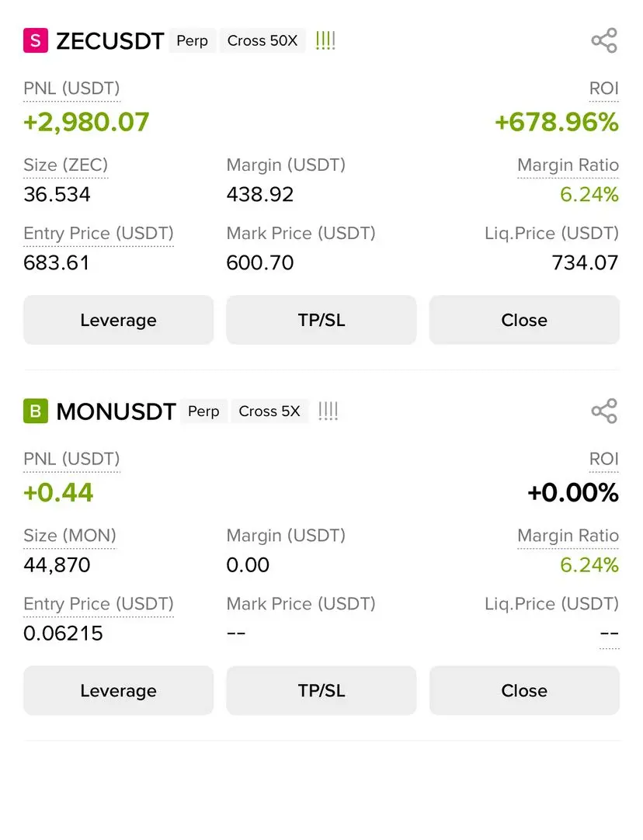Adjust Leverage for the MONUSDT position
The image size is (643, 840).
[x=118, y=690]
